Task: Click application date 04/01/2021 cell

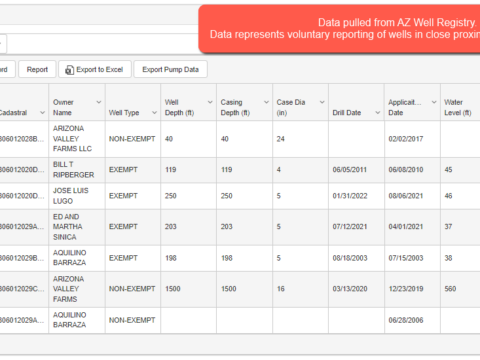Action: [x=412, y=227]
